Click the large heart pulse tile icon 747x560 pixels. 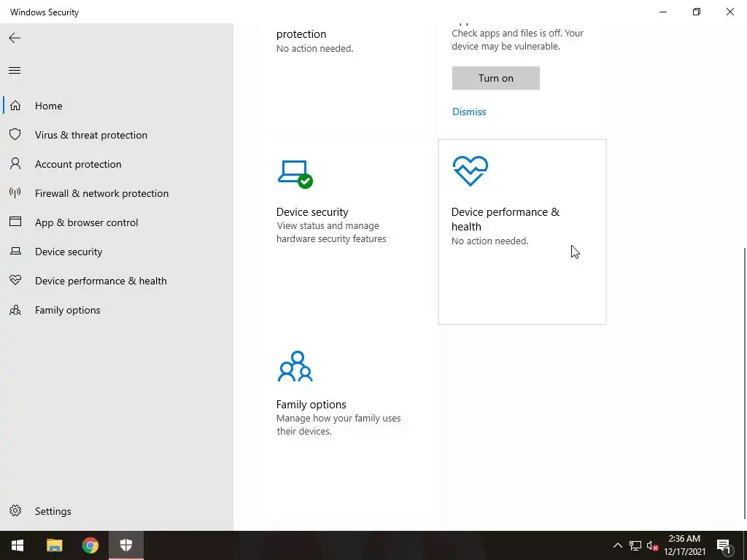471,171
